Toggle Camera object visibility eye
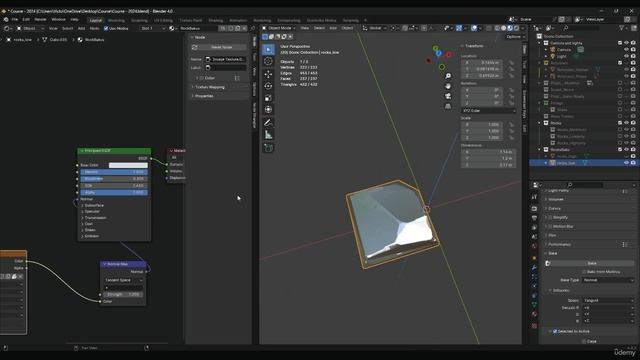Viewport: 640px width, 360px height. 626,50
